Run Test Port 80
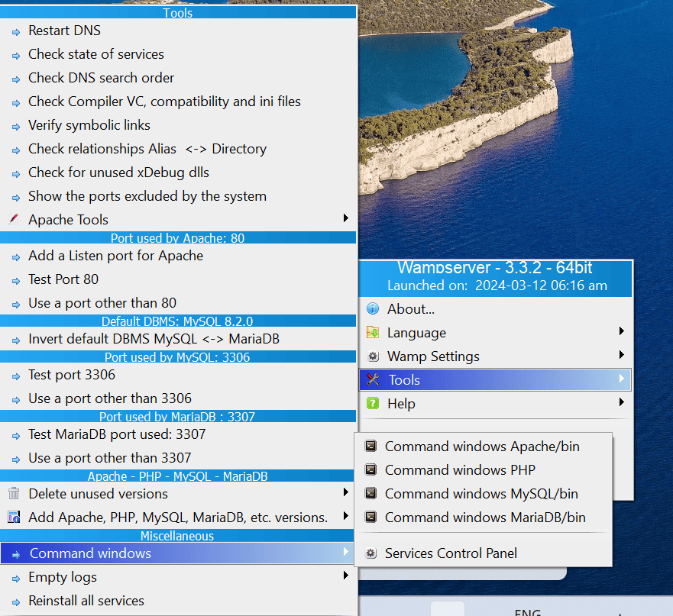673x616 pixels. click(x=63, y=279)
